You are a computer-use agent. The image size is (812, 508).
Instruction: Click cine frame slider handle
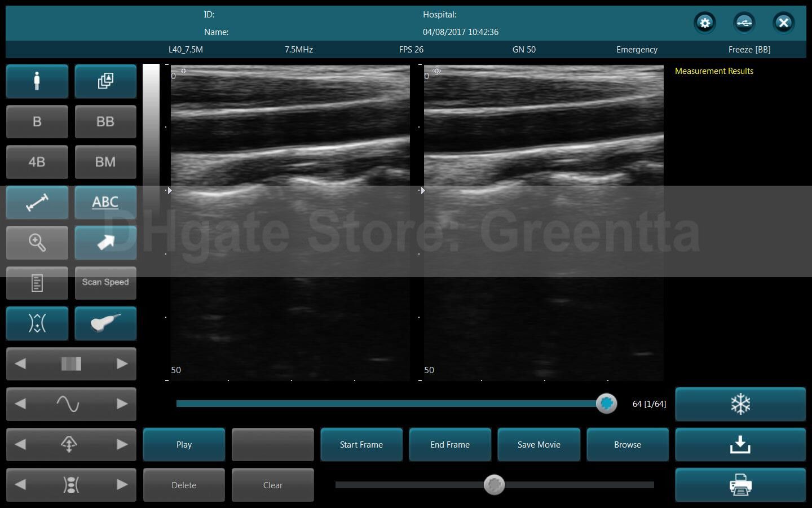[x=607, y=404]
